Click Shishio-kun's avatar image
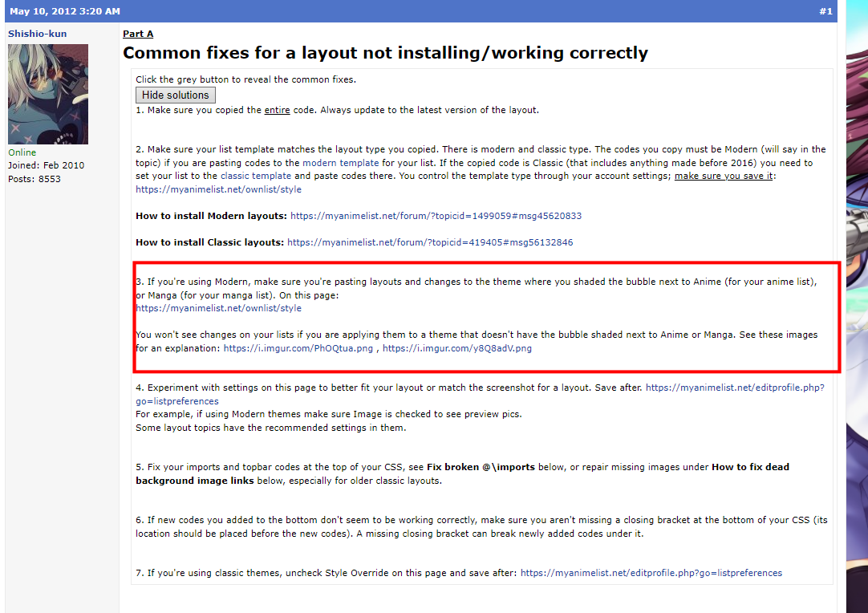This screenshot has width=868, height=613. 48,94
